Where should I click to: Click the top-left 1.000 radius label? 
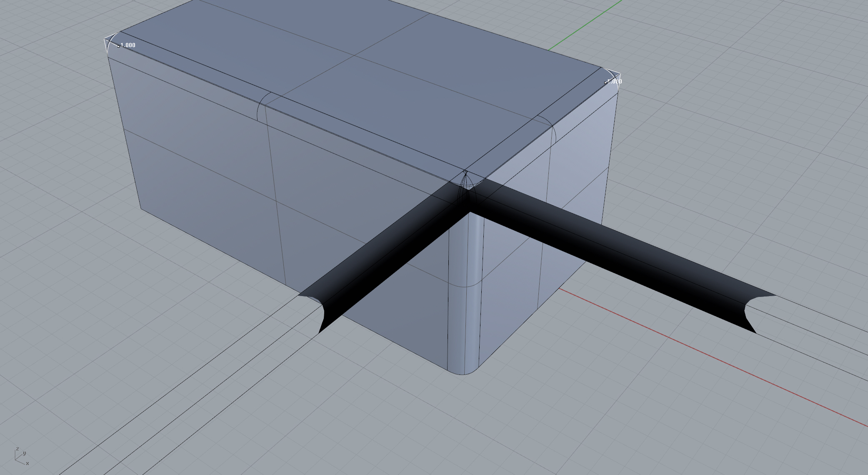pos(128,45)
